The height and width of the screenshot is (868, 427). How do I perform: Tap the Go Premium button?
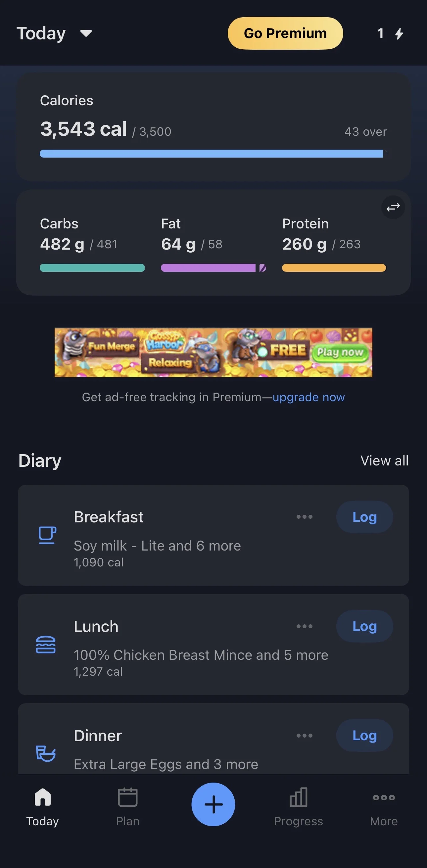click(285, 33)
